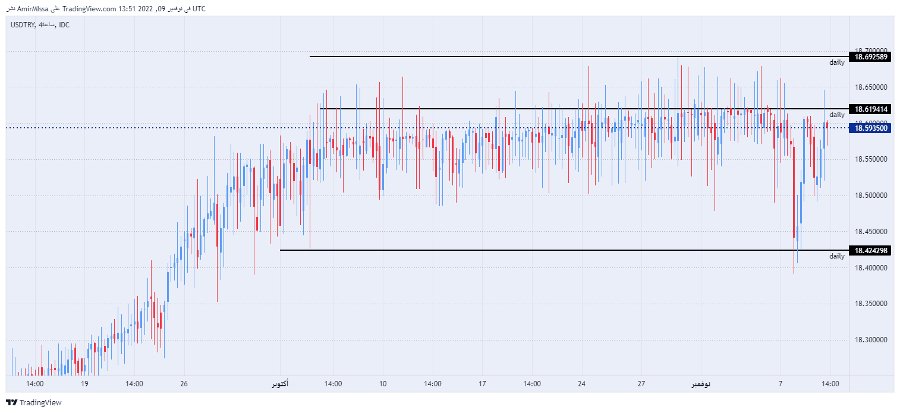Click the 'daily' label below the 18.692589 line
900x413 pixels.
pyautogui.click(x=837, y=63)
